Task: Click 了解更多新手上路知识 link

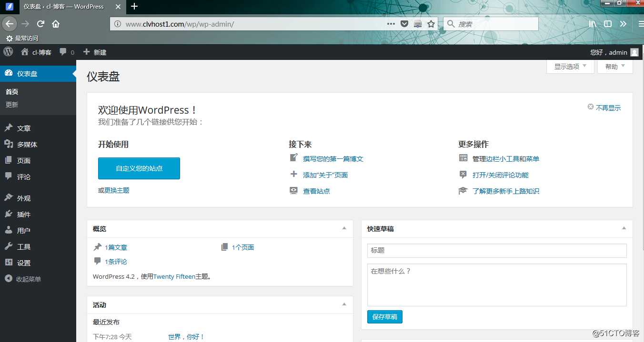Action: [x=506, y=191]
